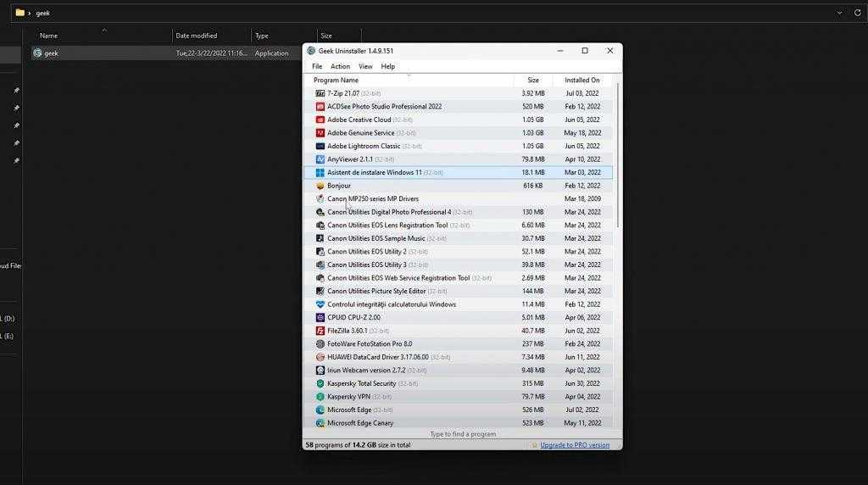Viewport: 868px width, 485px height.
Task: Click the Bonjour program icon
Action: [x=320, y=186]
